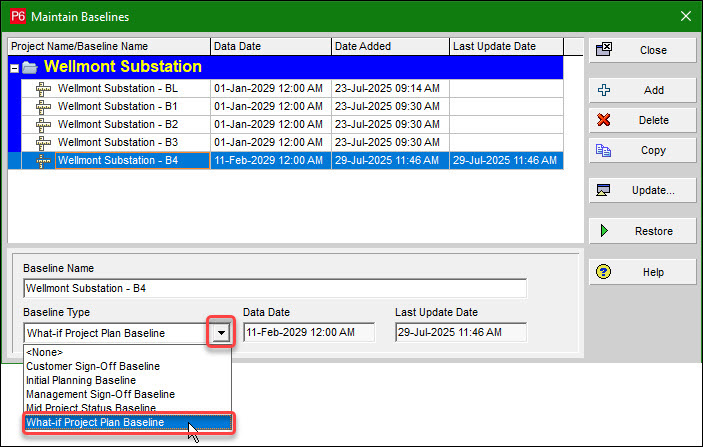
Task: Collapse the Wellmont Substation project tree
Action: tap(15, 68)
